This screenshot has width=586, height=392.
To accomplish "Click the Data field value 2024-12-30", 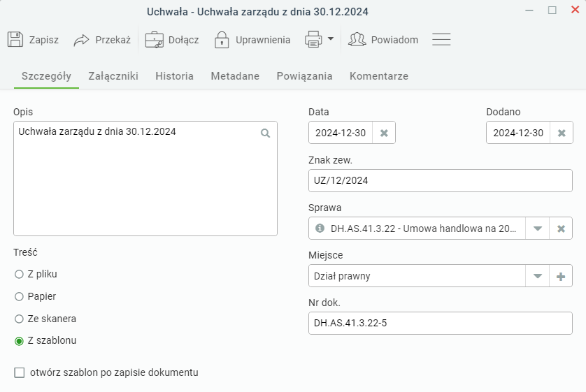I will pyautogui.click(x=341, y=133).
